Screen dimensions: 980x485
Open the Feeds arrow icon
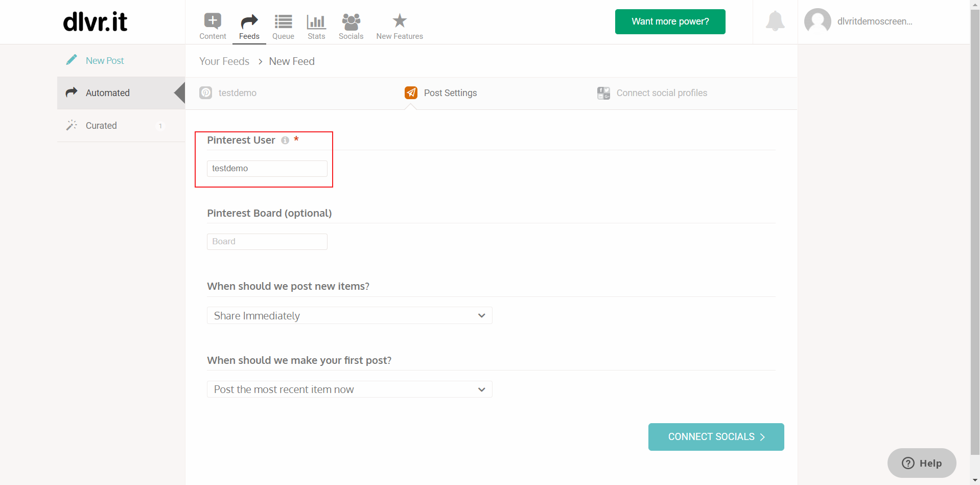click(249, 21)
